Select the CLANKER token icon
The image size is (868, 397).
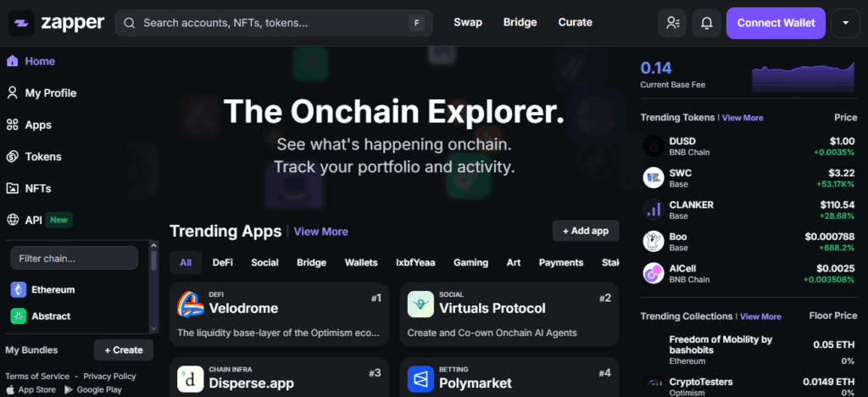(654, 210)
